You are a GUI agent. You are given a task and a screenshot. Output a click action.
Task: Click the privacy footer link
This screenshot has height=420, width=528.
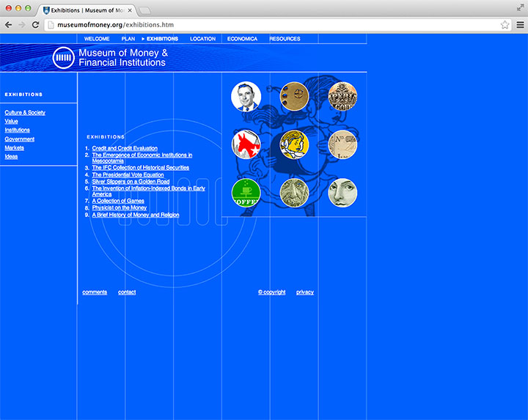click(x=305, y=292)
